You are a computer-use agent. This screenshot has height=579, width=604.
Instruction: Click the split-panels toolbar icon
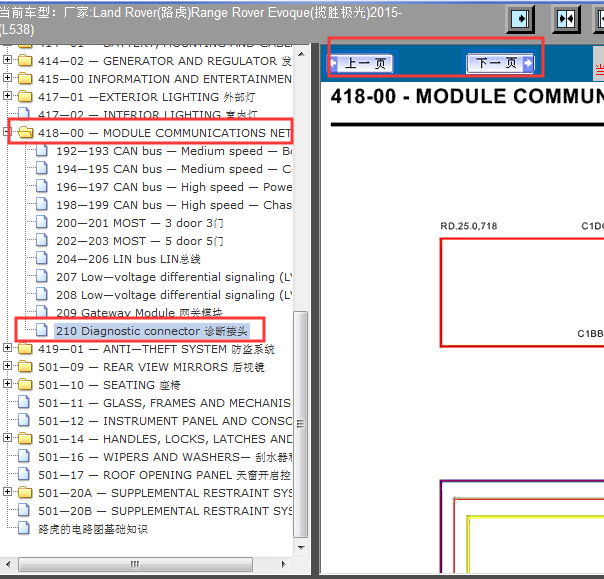565,18
